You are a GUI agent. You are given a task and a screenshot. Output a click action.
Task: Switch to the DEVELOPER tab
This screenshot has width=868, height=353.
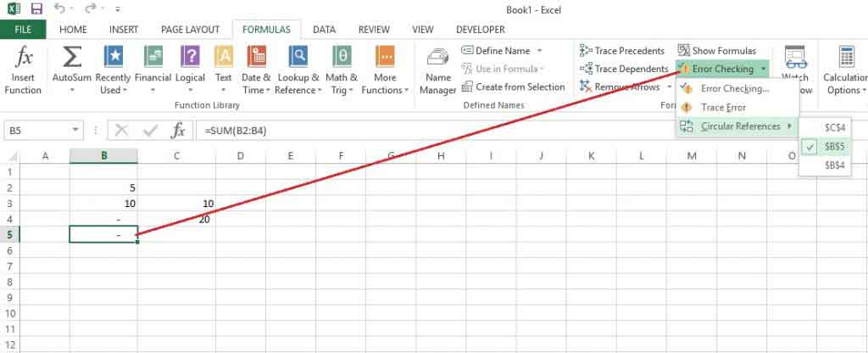[x=480, y=30]
